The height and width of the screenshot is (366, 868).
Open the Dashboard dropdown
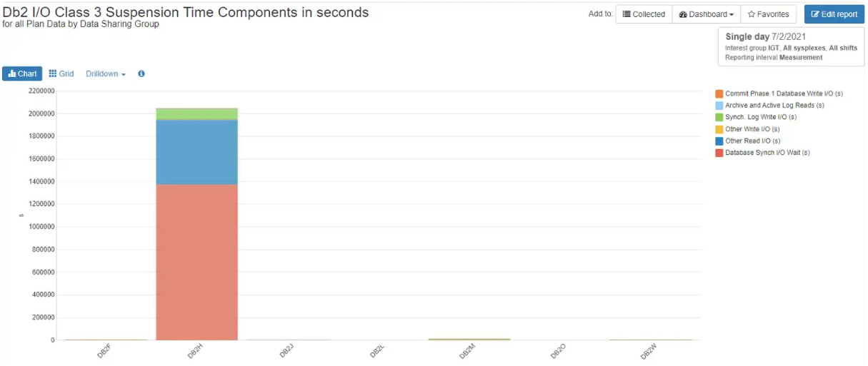pyautogui.click(x=706, y=14)
